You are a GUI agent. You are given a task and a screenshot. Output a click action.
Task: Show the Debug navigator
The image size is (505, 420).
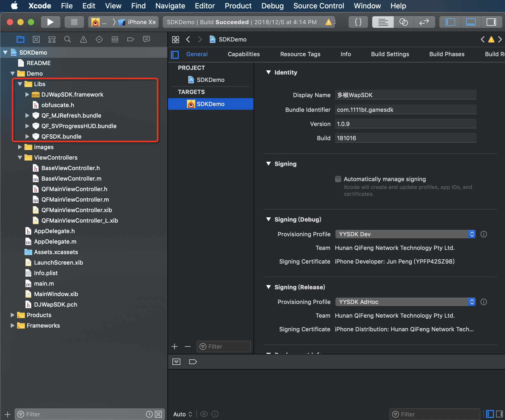tap(115, 39)
